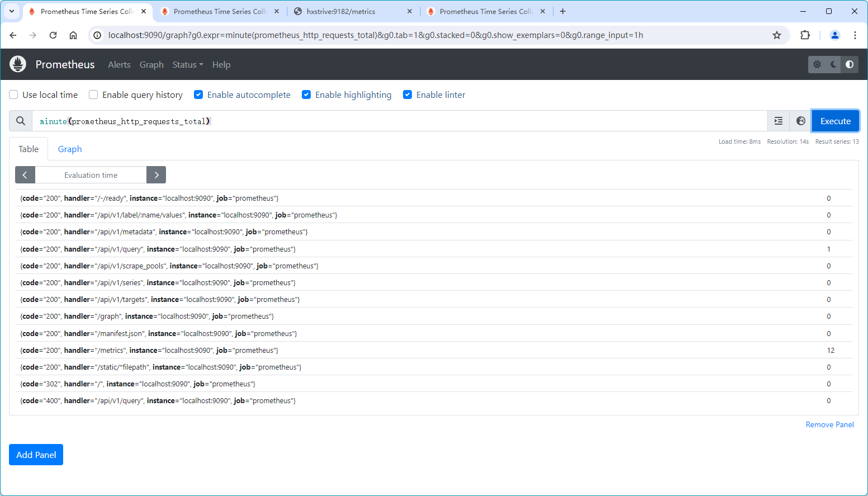Open the Alerts page
This screenshot has height=496, width=868.
coord(119,65)
